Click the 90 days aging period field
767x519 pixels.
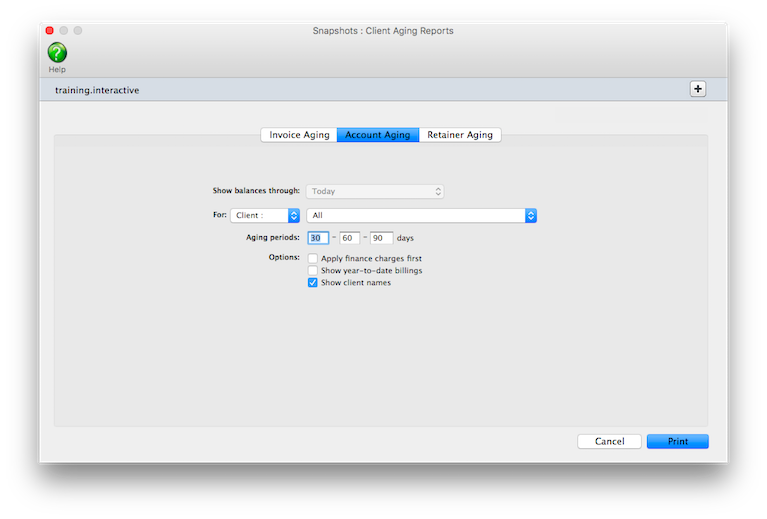coord(381,238)
